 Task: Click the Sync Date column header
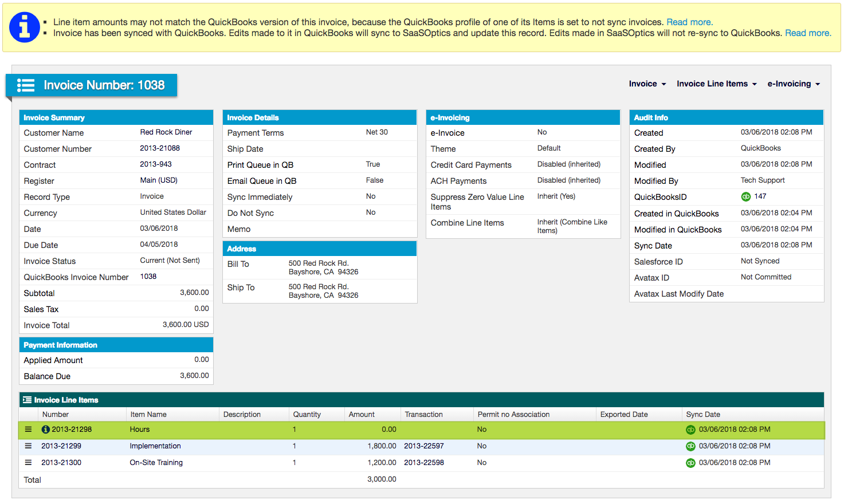click(703, 414)
